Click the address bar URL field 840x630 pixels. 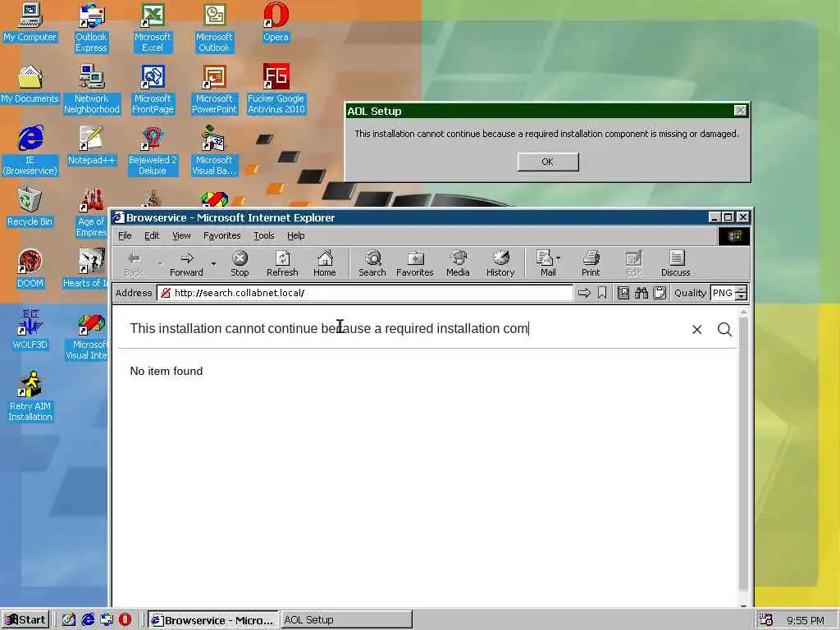point(364,293)
